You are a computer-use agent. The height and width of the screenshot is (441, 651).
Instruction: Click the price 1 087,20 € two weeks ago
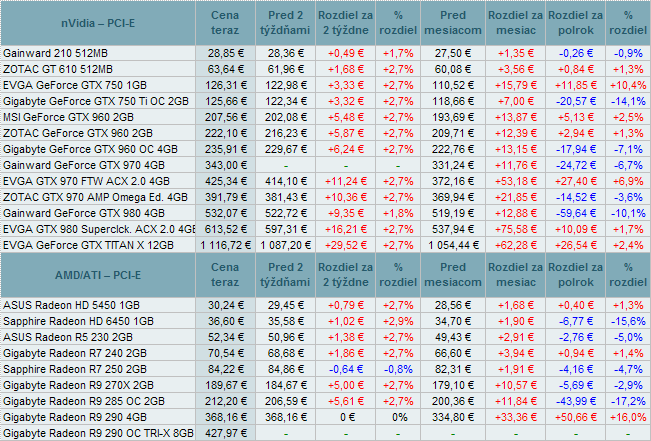pos(286,245)
